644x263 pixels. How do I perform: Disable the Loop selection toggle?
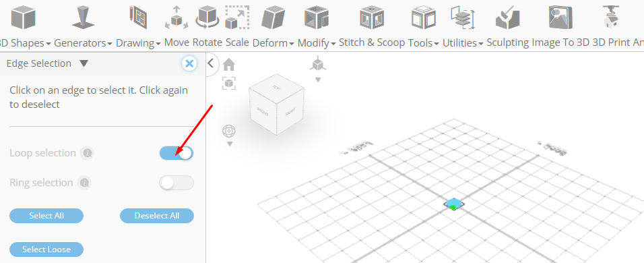tap(176, 153)
